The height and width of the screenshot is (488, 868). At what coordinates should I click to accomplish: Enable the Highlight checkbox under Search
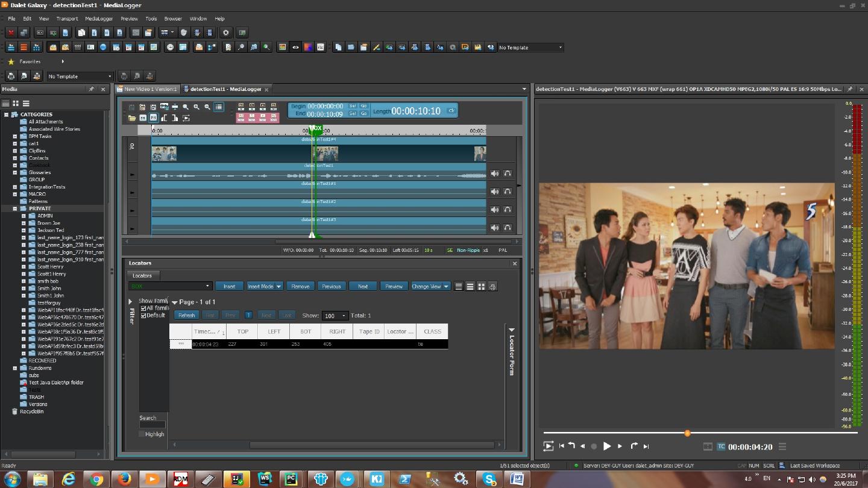(x=142, y=434)
